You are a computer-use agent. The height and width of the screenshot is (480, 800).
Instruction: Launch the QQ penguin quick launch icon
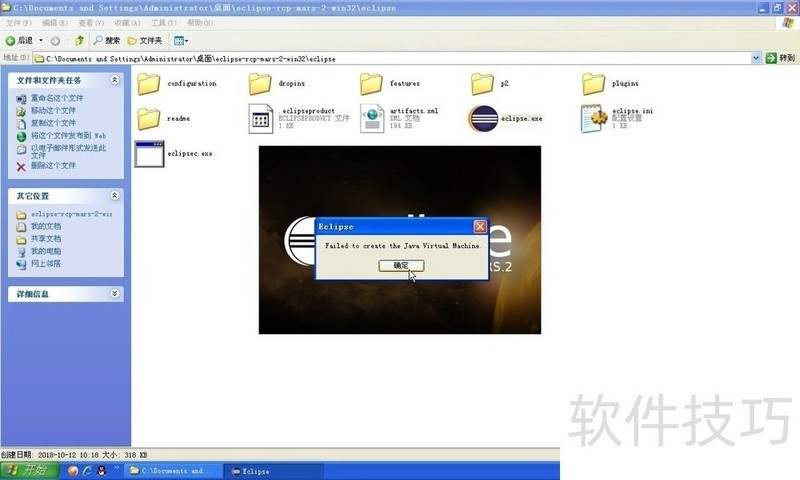coord(102,471)
